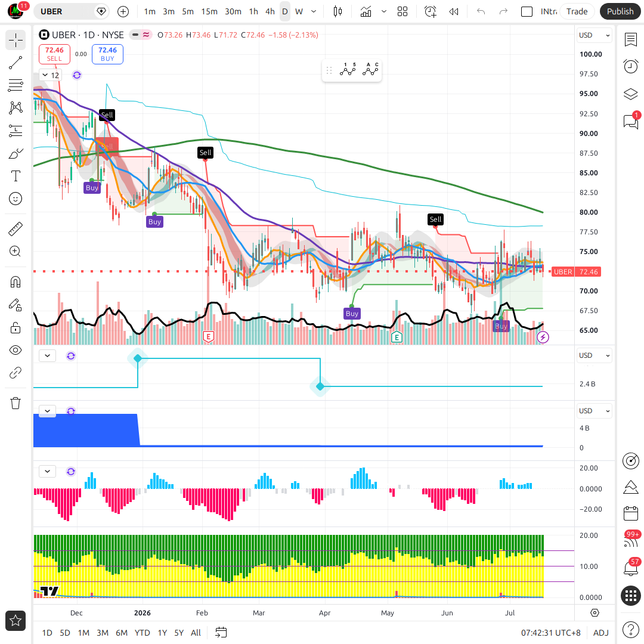Toggle magnet mode for drawings
This screenshot has width=644, height=644.
point(16,282)
